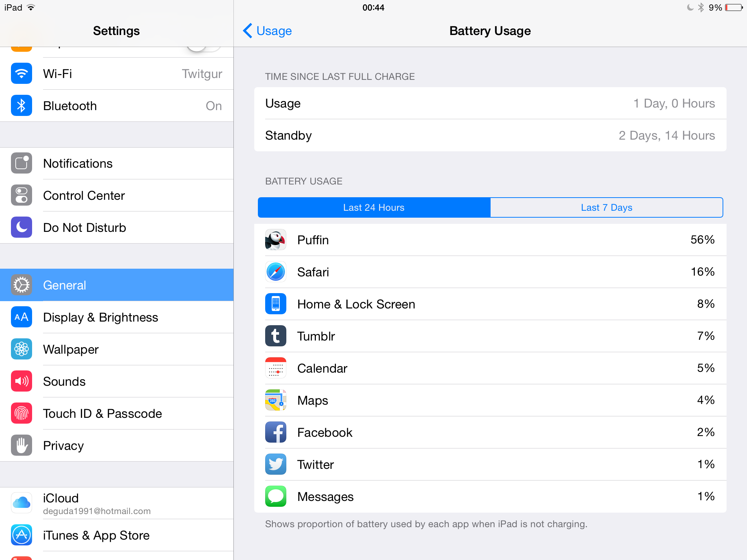Switch to the Last 7 Days tab
The height and width of the screenshot is (560, 747).
(x=607, y=207)
